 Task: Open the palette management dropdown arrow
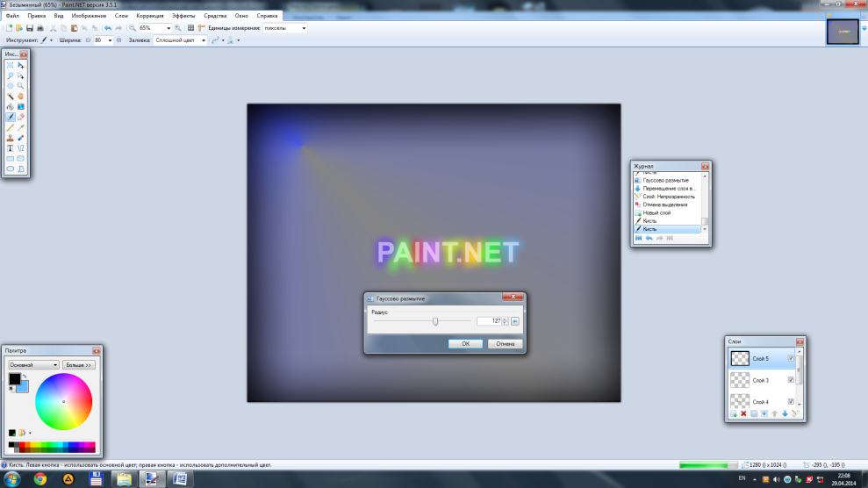30,433
